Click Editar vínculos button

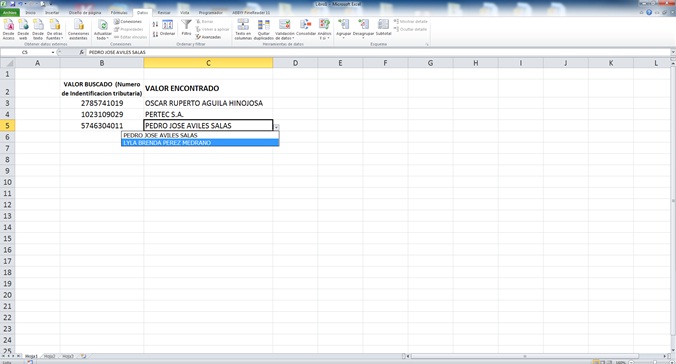point(131,37)
